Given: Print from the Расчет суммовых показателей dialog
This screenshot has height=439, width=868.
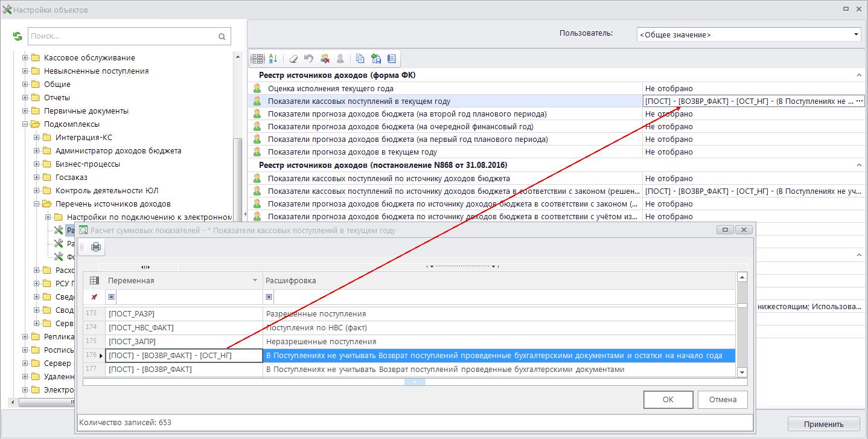Looking at the screenshot, I should pos(96,246).
